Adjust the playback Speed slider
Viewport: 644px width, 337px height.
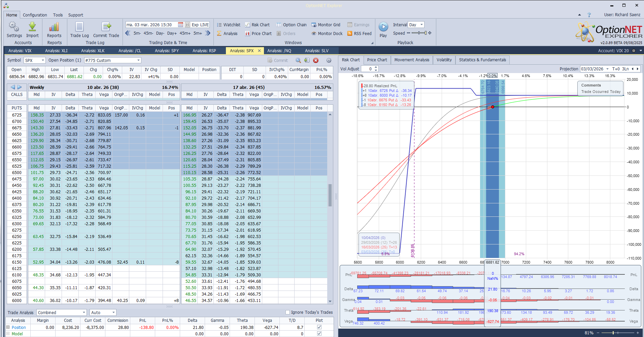(x=419, y=33)
